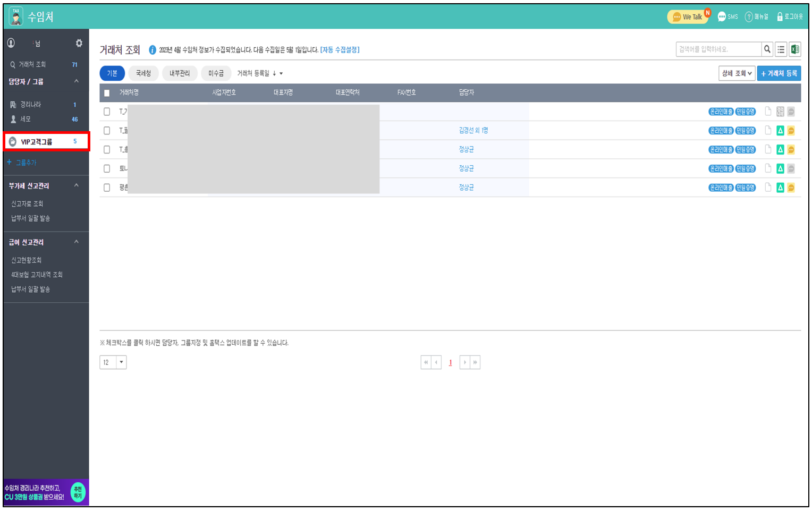This screenshot has width=812, height=511.
Task: Open We Talk messenger
Action: pos(688,17)
